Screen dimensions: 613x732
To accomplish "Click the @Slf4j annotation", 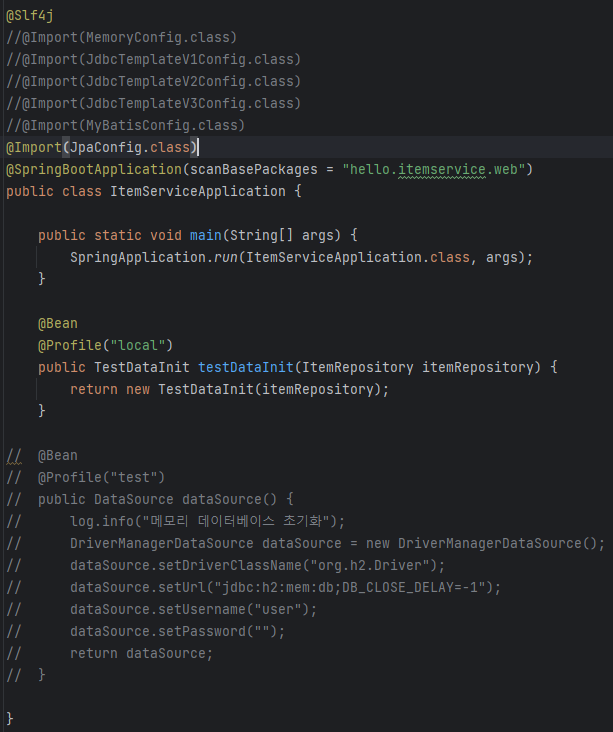I will 29,15.
